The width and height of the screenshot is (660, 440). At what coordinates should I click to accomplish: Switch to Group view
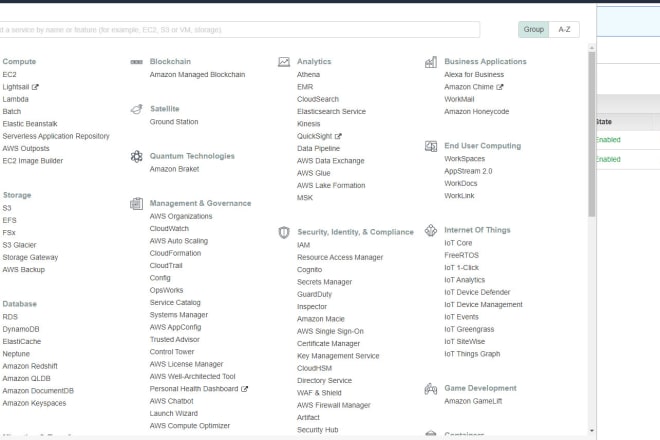pos(533,29)
